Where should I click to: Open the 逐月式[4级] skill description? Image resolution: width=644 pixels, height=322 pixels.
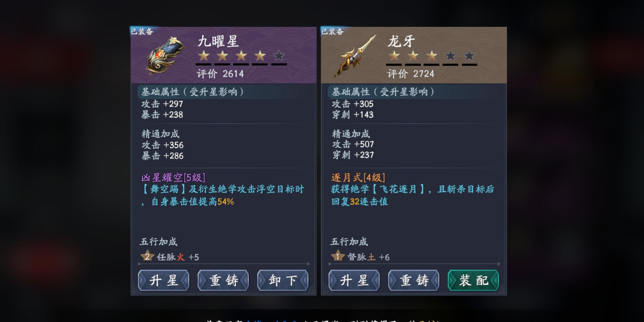pyautogui.click(x=358, y=178)
